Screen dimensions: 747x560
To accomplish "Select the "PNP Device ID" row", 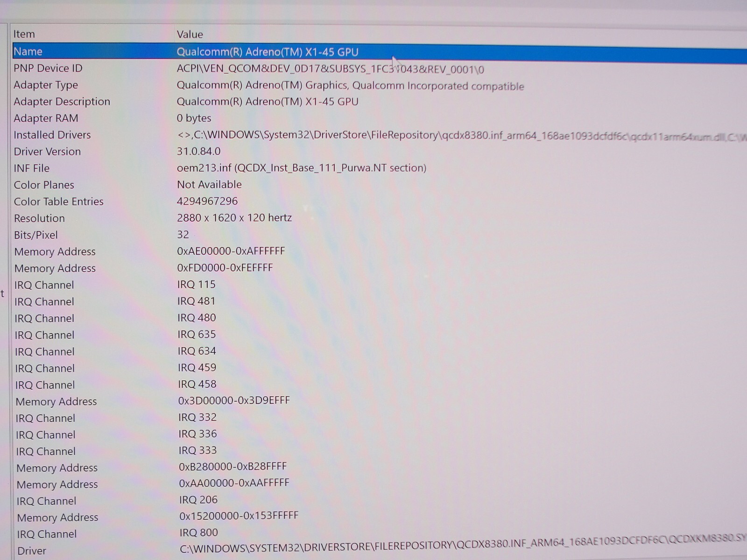I will click(x=379, y=69).
